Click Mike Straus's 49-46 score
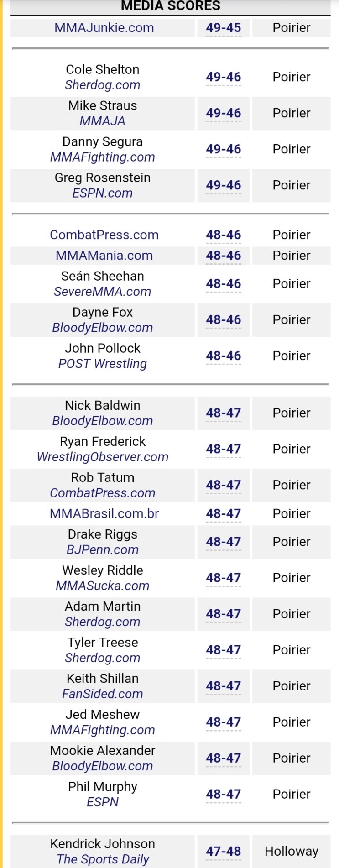Image resolution: width=339 pixels, height=868 pixels. [224, 113]
